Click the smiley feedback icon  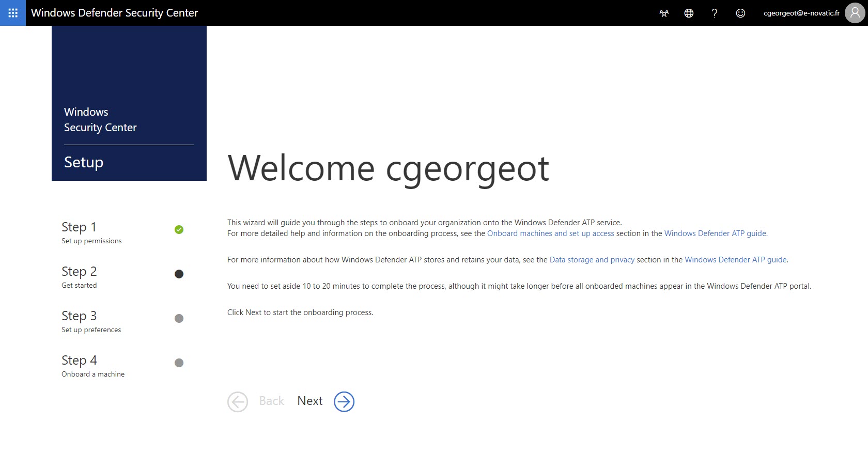click(x=740, y=13)
